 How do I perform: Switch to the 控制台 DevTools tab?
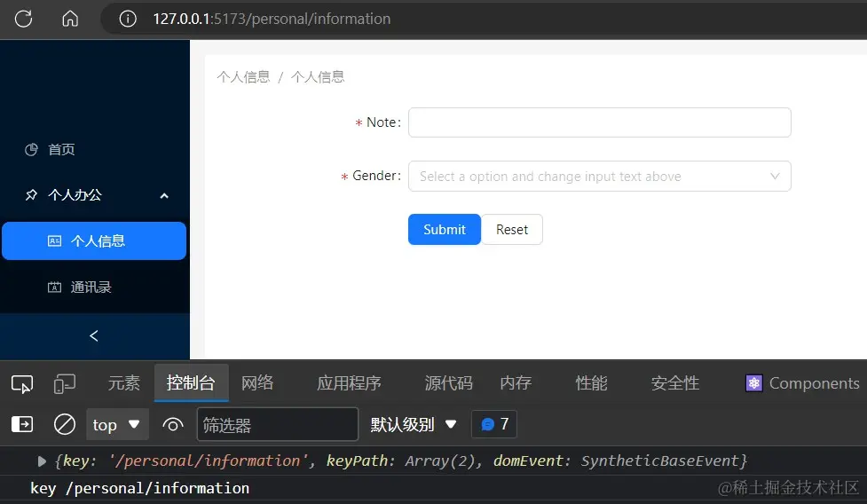(191, 383)
